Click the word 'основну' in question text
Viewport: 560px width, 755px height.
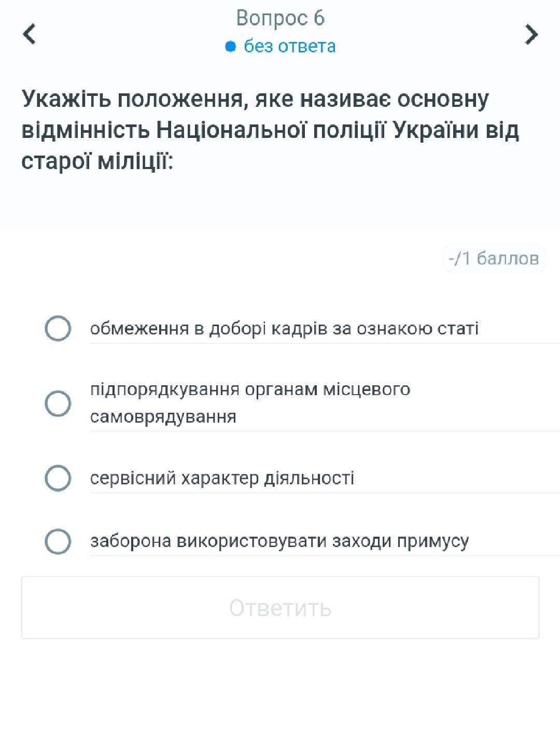[x=442, y=99]
